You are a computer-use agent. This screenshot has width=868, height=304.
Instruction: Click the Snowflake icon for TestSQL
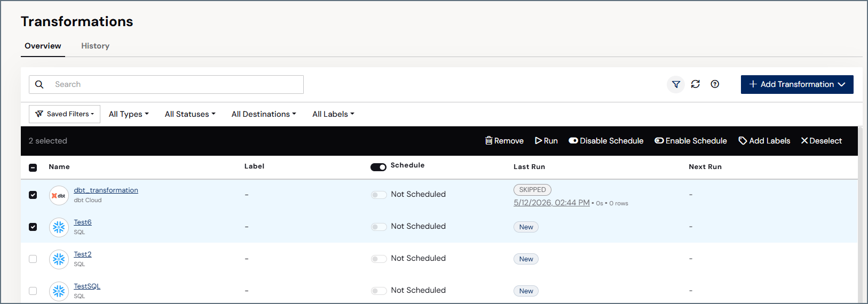59,291
